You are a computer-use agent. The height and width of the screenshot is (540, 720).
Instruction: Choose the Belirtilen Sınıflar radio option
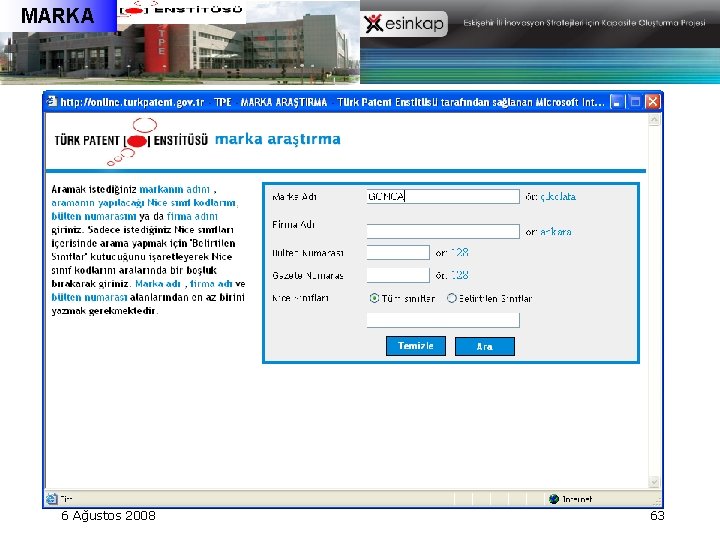tap(452, 298)
